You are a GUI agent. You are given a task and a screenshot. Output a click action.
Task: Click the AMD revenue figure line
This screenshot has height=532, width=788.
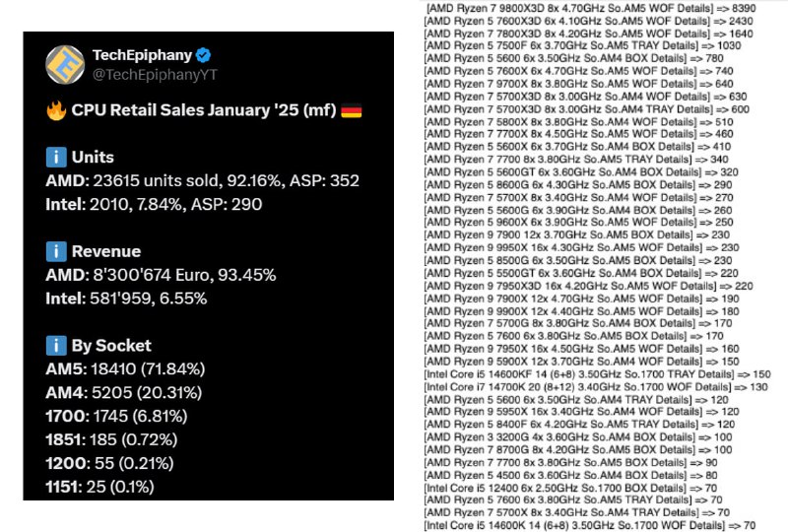161,275
